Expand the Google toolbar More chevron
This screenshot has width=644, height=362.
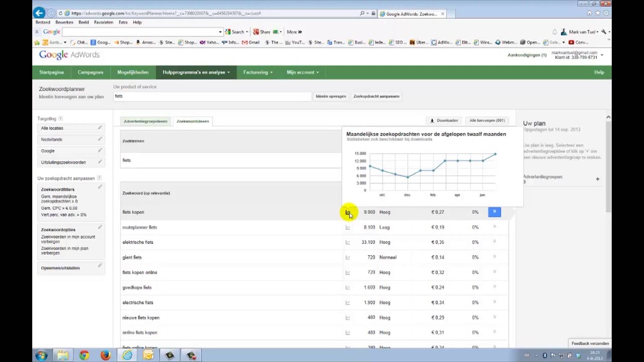(294, 32)
